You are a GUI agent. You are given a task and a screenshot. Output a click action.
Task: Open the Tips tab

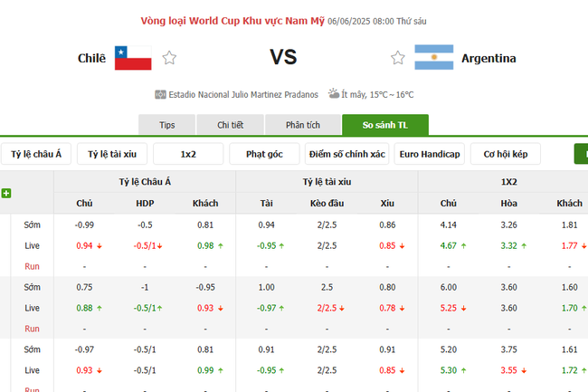(x=167, y=125)
